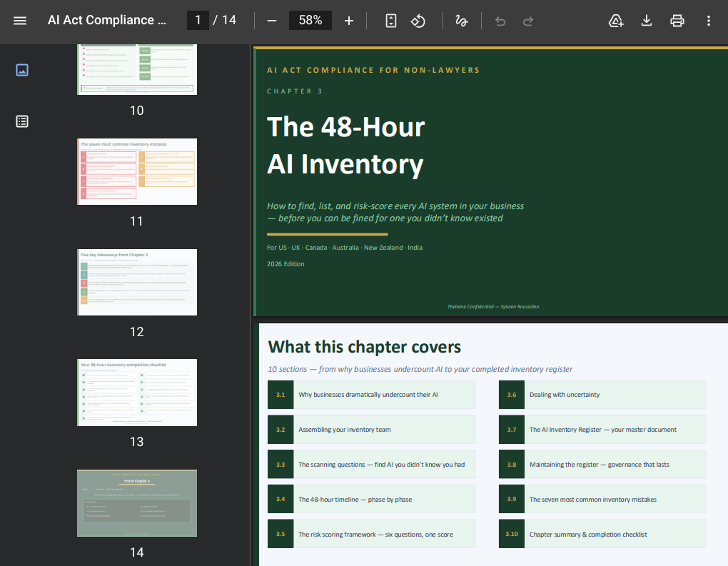
Task: Open the hamburger sidebar menu
Action: [x=20, y=21]
